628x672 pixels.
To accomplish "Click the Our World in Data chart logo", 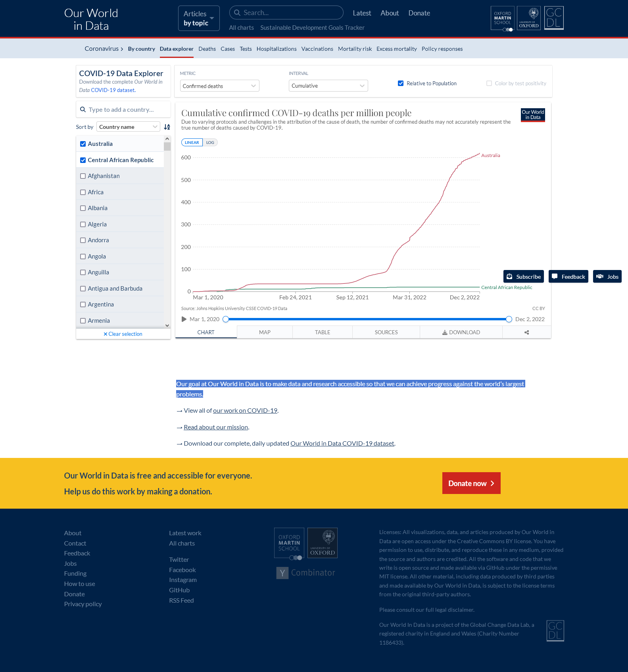I will click(533, 115).
